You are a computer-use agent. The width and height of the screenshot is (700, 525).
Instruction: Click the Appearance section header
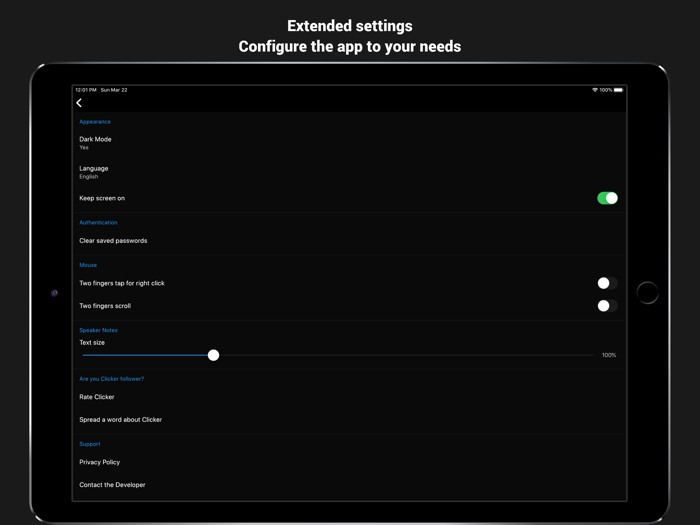95,122
